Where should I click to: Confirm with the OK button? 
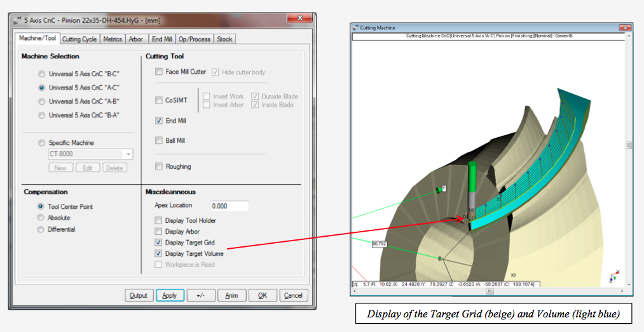click(x=263, y=296)
